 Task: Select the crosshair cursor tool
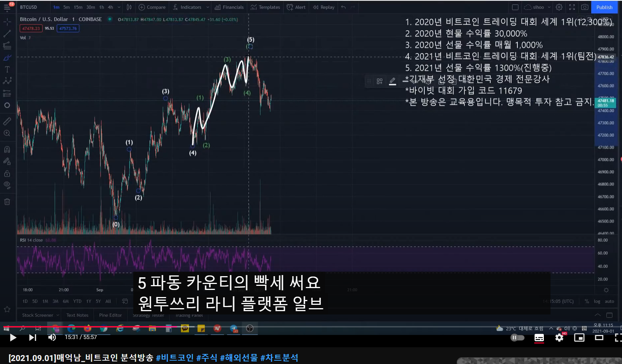(x=7, y=22)
